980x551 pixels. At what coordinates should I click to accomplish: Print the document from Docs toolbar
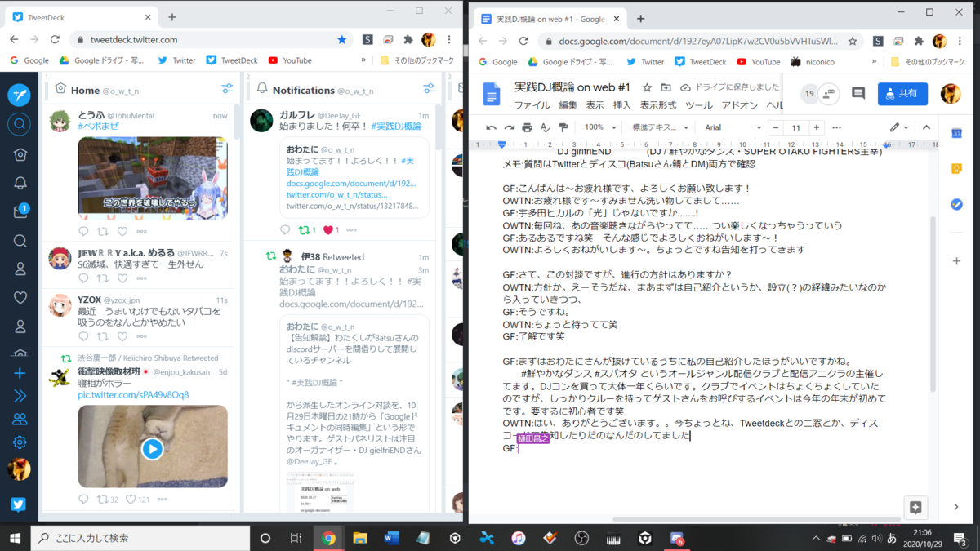[527, 127]
